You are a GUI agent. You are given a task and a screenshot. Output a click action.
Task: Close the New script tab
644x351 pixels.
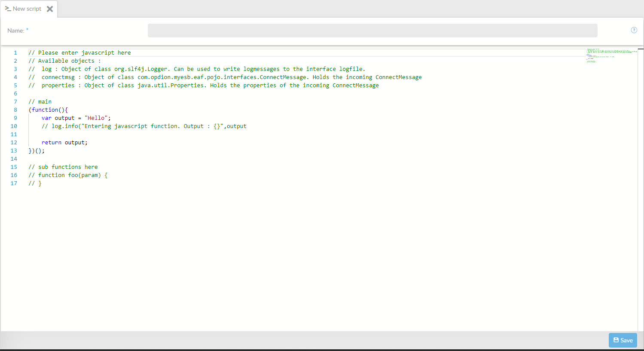[50, 9]
